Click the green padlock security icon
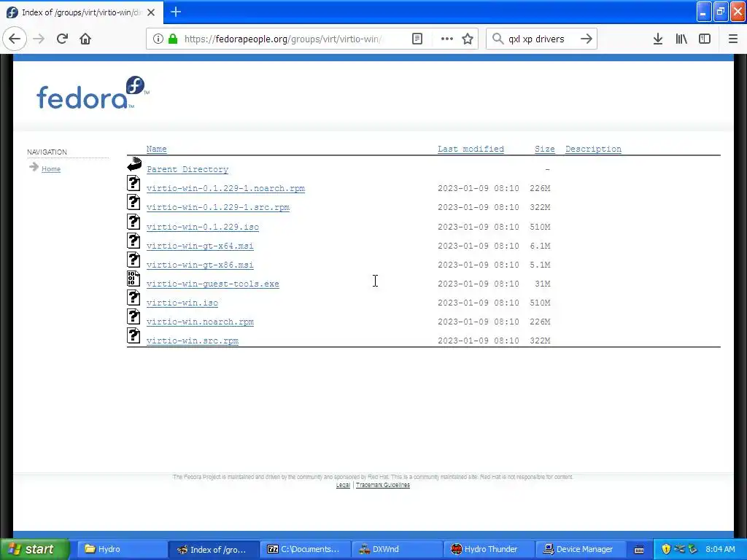Screen dimensions: 747x560 tap(173, 39)
